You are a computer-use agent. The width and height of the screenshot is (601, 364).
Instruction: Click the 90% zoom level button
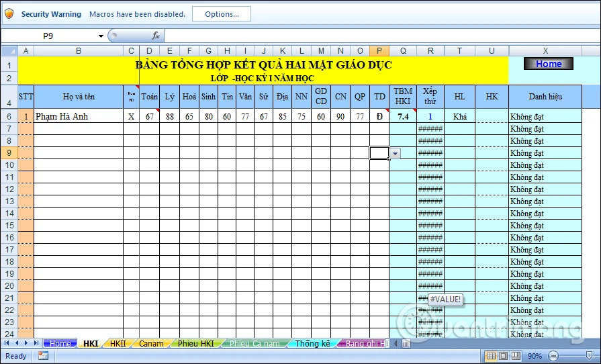[x=535, y=356]
